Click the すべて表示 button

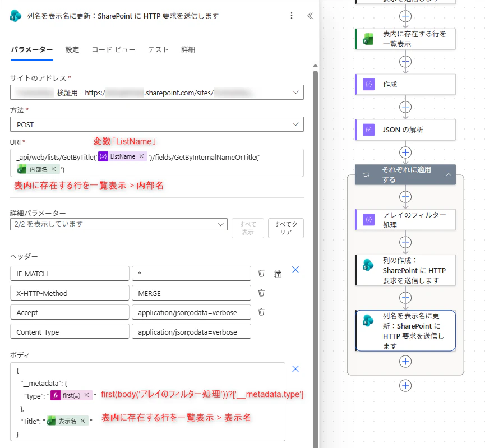click(x=248, y=228)
